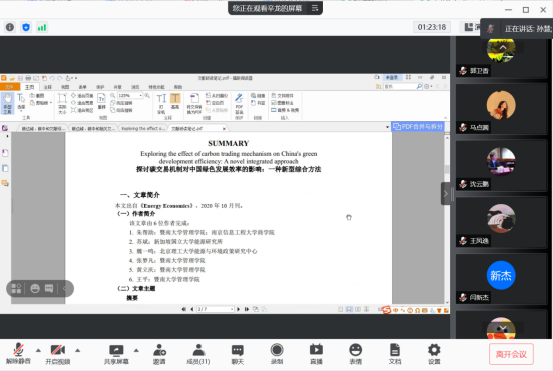Go to previous page arrow in PDF
The image size is (553, 371).
tap(192, 309)
